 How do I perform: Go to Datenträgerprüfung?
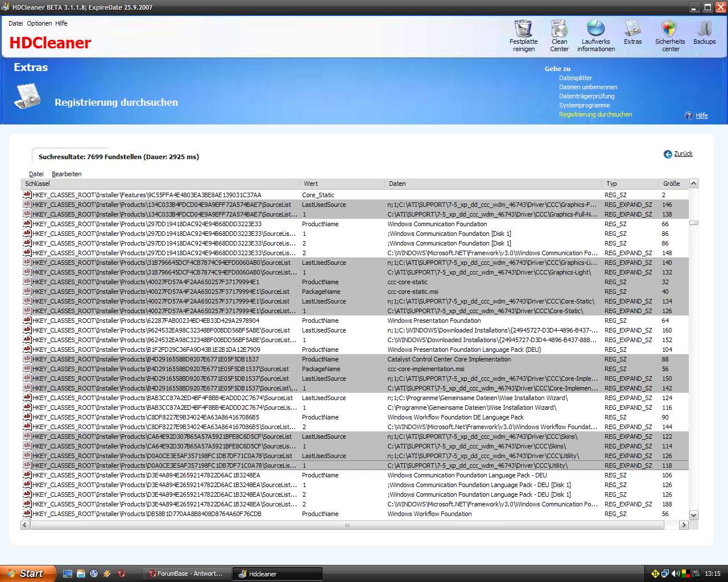[587, 96]
